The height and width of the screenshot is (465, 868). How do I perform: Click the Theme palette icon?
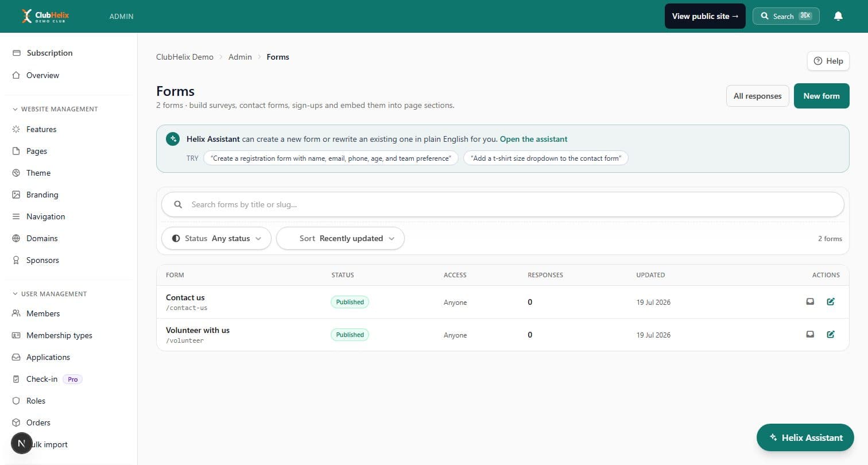tap(16, 173)
